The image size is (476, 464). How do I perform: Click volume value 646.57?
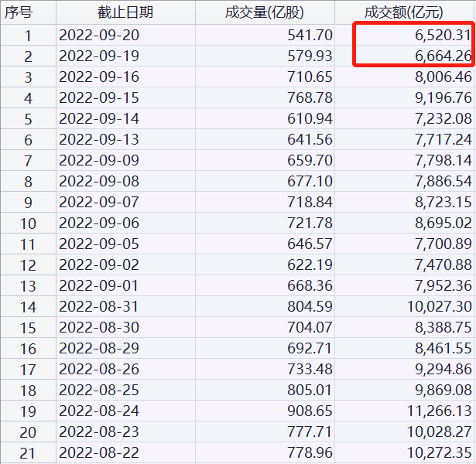pos(310,244)
